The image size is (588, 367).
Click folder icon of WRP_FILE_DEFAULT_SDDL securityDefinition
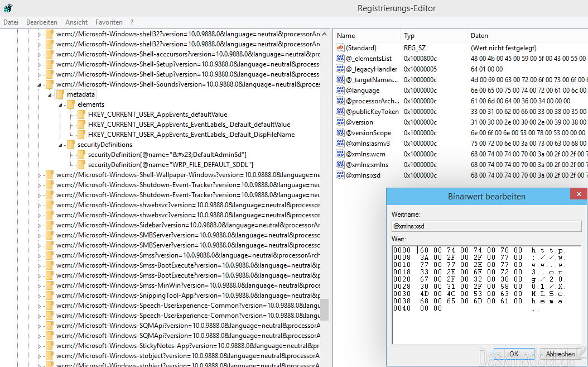tap(81, 165)
